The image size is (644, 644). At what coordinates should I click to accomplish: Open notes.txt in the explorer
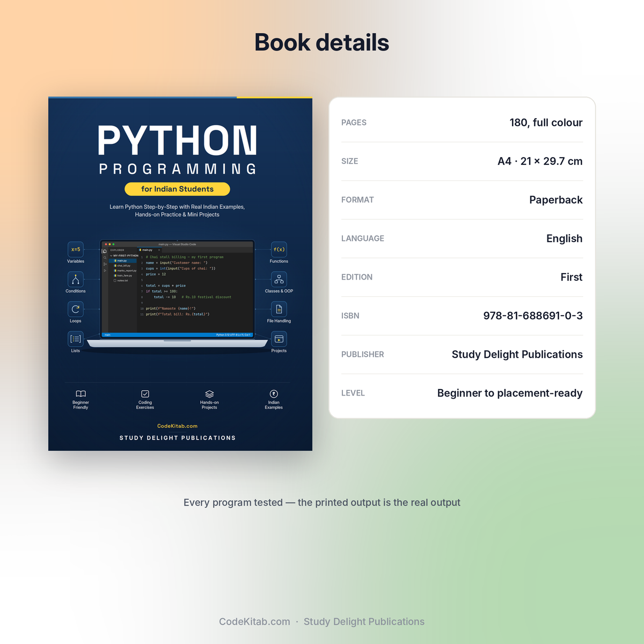click(x=121, y=281)
